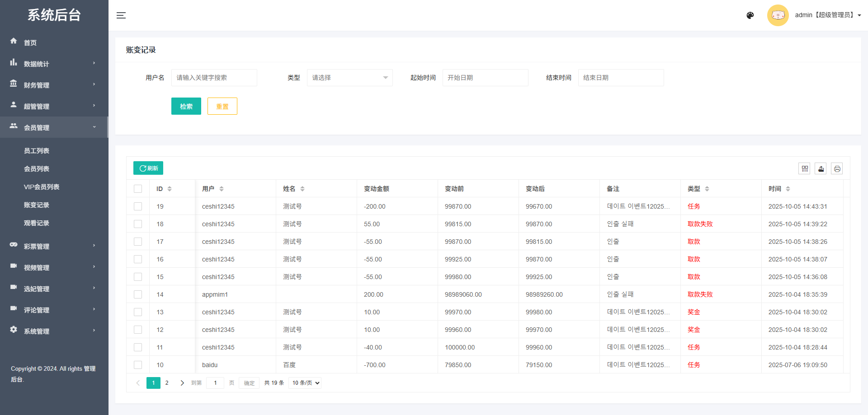
Task: Open the column display settings icon
Action: click(805, 168)
